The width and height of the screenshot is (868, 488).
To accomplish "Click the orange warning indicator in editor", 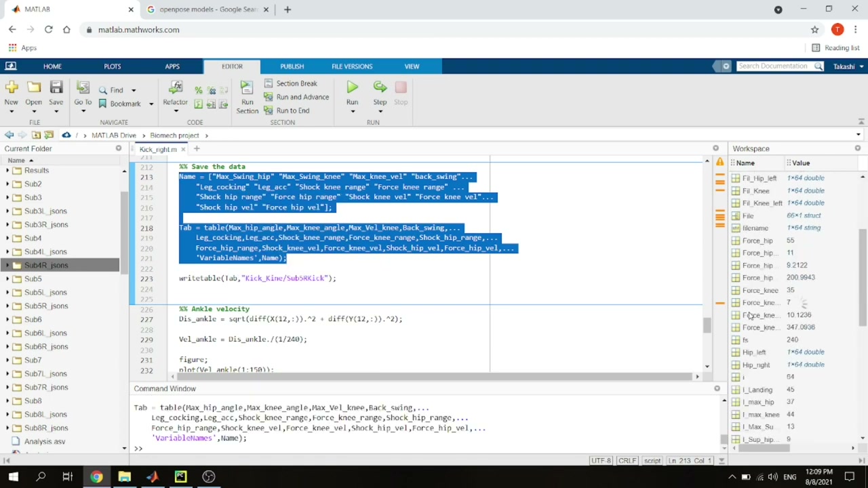I will click(719, 162).
